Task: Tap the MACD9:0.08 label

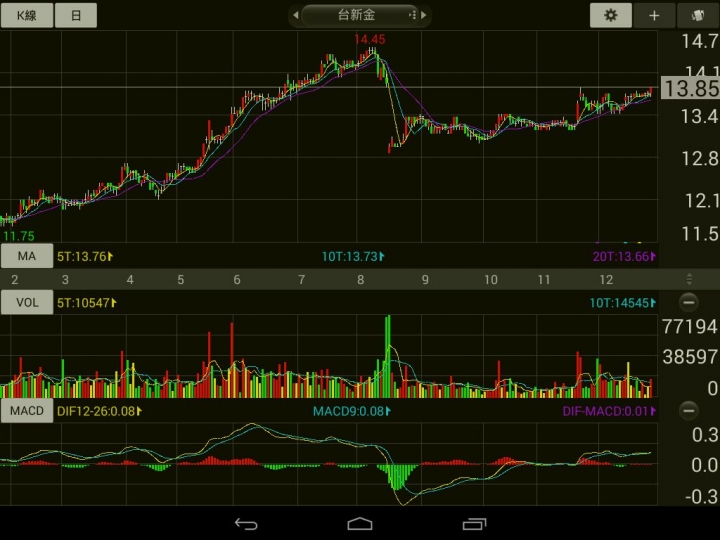Action: 352,411
